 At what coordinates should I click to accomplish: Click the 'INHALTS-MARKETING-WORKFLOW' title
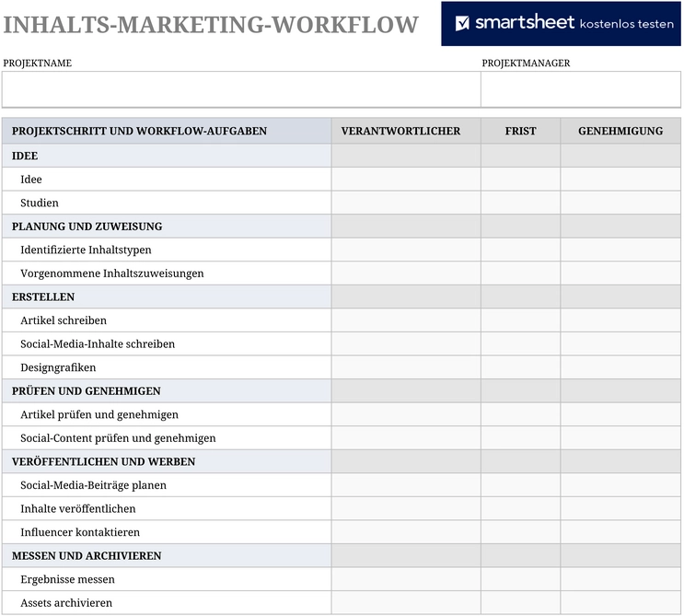click(211, 25)
